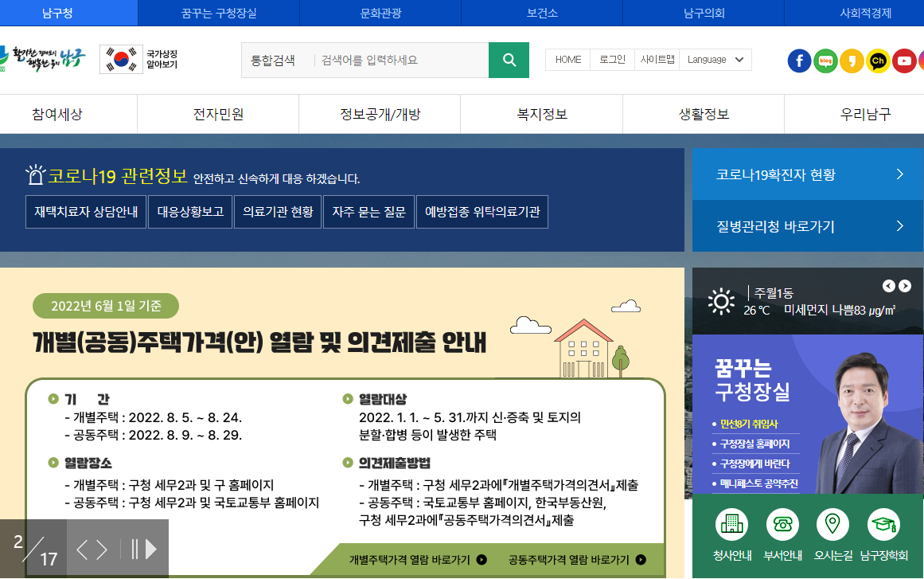
Task: Open the YouTube channel icon
Action: (x=904, y=60)
